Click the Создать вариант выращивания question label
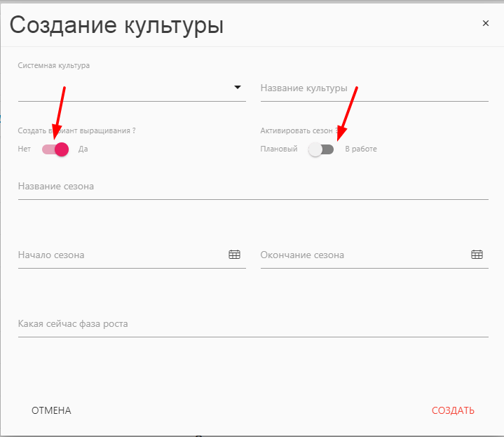Viewport: 504px width, 437px height. (76, 130)
